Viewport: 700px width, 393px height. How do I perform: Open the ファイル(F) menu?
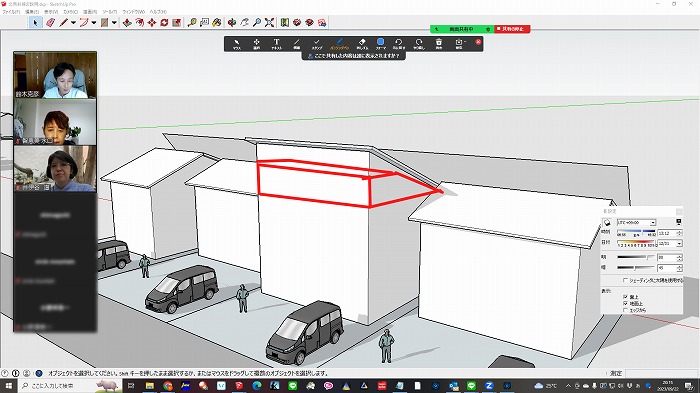11,12
